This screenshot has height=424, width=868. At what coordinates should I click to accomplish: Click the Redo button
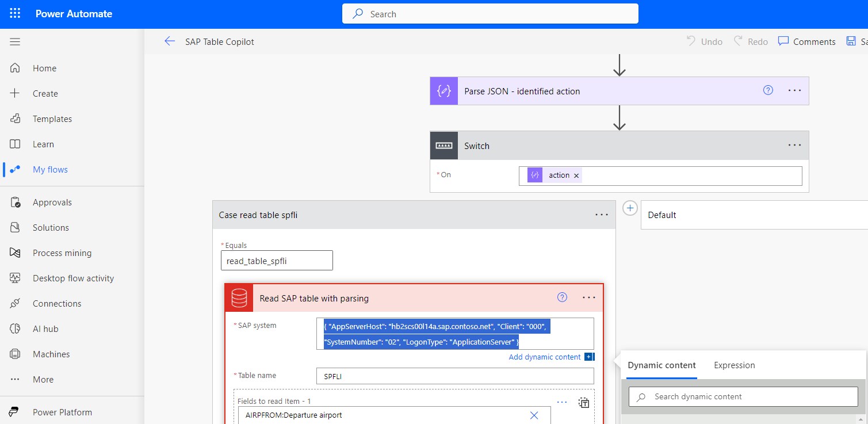751,41
